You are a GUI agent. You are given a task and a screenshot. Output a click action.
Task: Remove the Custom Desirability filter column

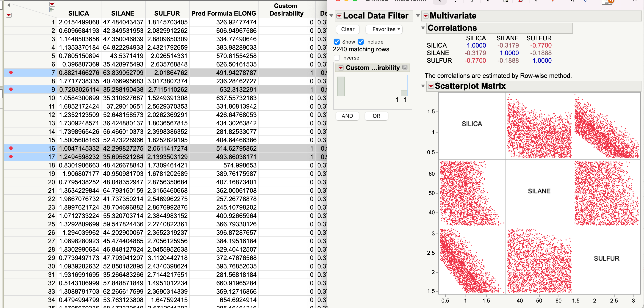(405, 68)
